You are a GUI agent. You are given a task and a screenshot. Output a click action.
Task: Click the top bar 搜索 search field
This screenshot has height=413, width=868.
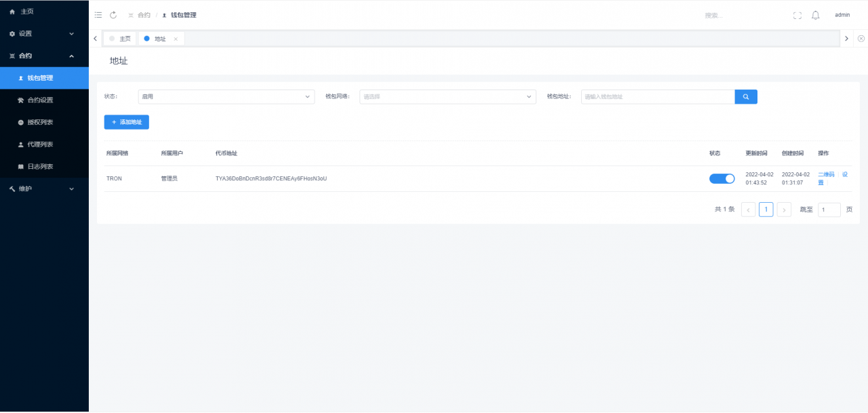click(743, 15)
